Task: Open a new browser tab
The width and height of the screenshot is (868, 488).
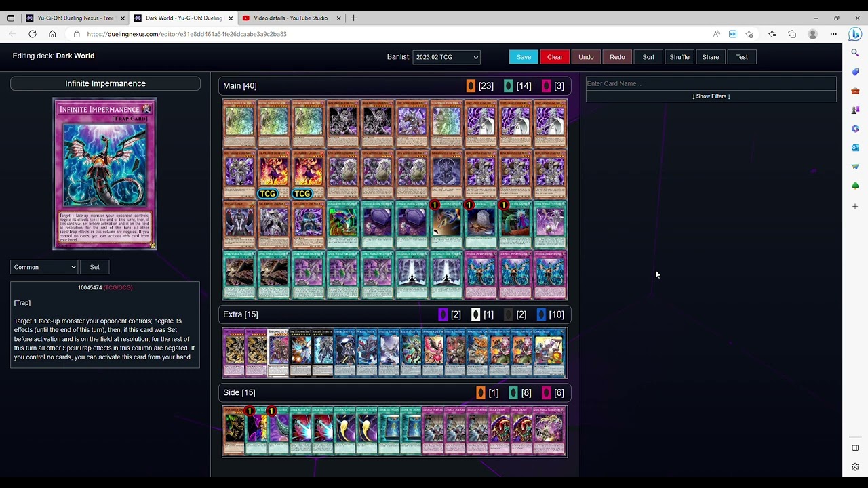Action: tap(353, 18)
